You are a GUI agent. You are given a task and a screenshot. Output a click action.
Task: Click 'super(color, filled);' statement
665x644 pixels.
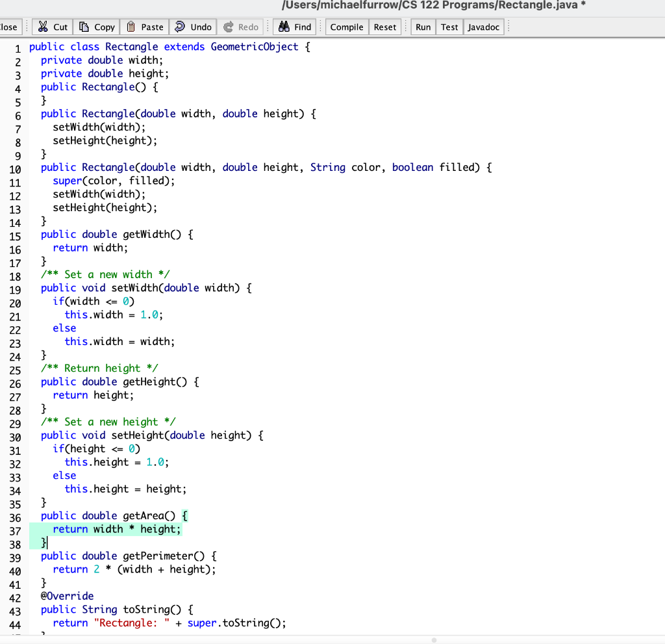[114, 181]
